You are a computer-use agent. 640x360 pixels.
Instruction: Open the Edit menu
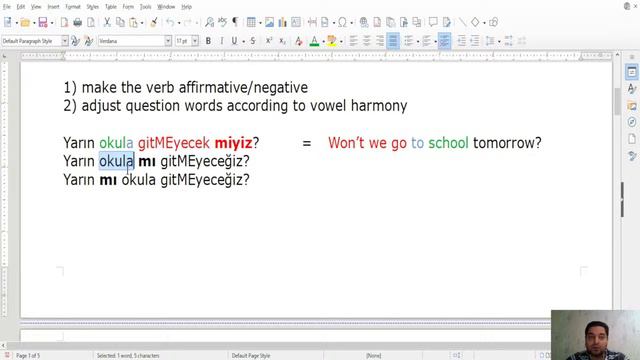tap(20, 7)
